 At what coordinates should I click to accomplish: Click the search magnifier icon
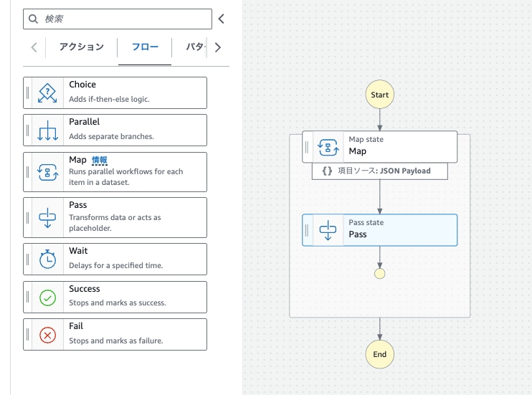tap(33, 19)
